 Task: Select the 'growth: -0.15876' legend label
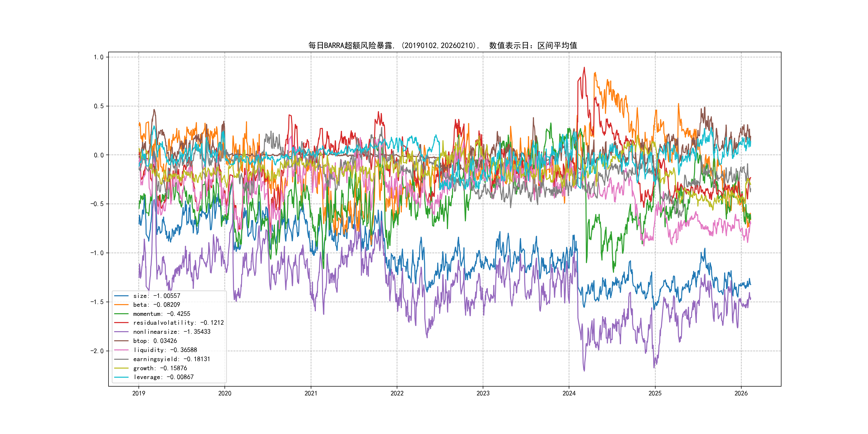[x=160, y=368]
